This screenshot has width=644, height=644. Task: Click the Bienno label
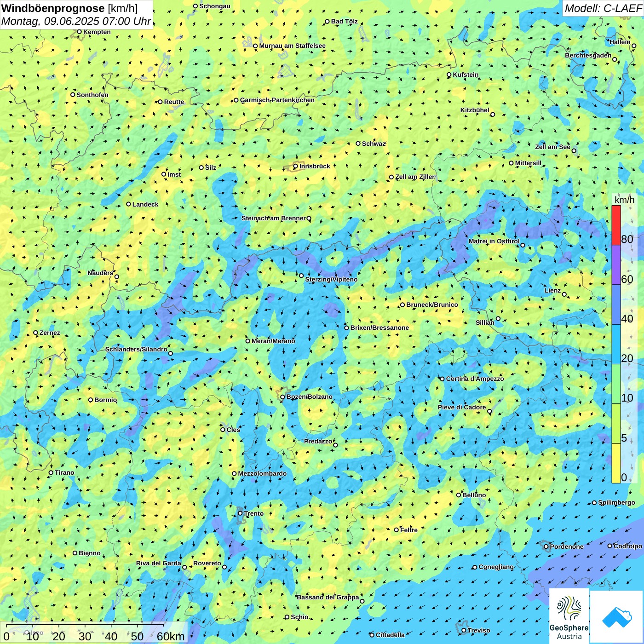tap(90, 553)
